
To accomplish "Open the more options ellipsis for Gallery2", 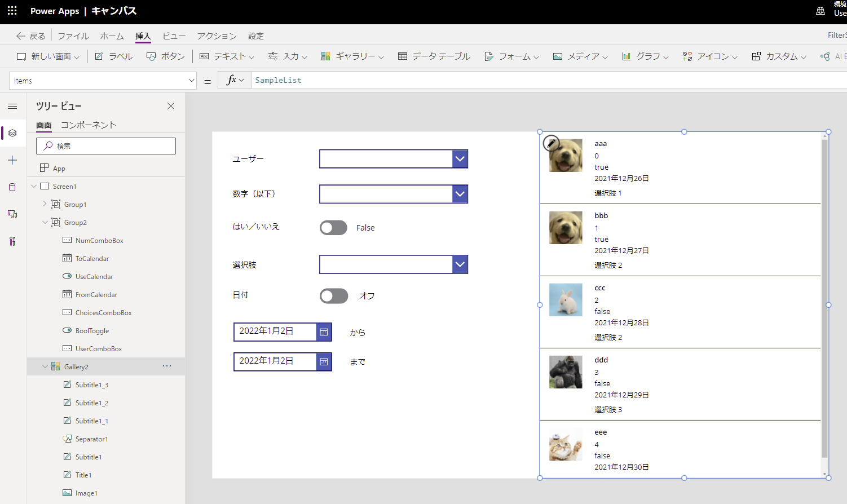I will click(x=167, y=366).
